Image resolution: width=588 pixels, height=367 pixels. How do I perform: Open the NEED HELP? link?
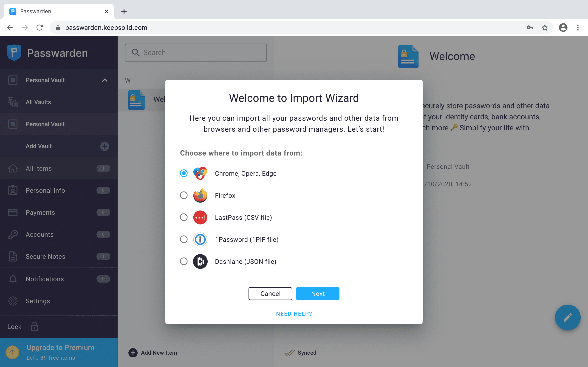point(294,313)
